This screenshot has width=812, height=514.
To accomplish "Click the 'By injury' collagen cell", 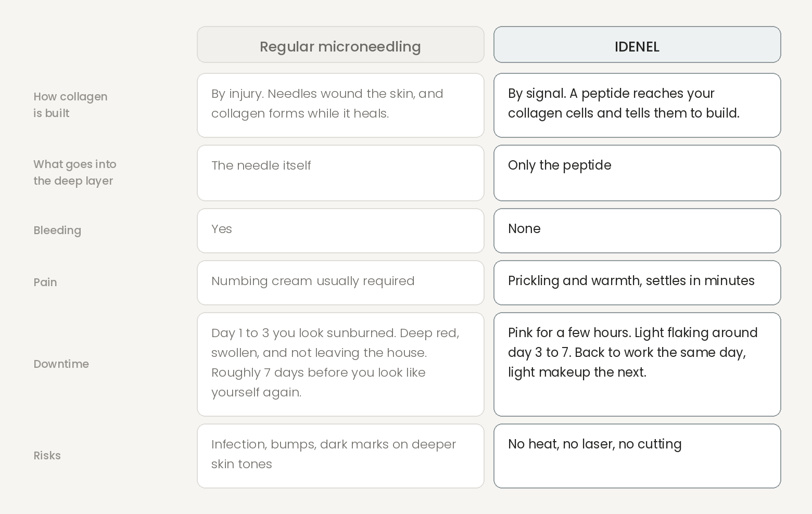I will point(340,106).
